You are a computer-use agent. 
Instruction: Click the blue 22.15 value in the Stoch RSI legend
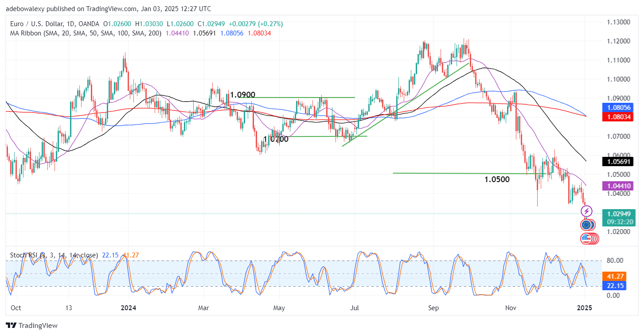(x=109, y=255)
